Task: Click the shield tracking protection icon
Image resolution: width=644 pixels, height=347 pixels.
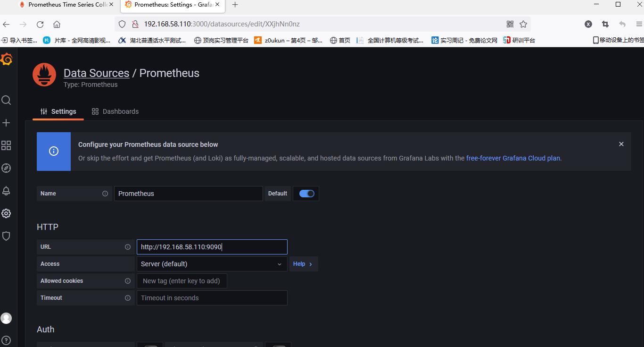Action: coord(122,24)
